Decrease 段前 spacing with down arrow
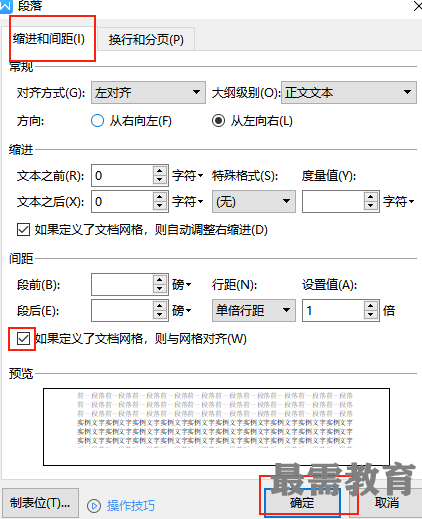The width and height of the screenshot is (422, 519). tap(160, 289)
